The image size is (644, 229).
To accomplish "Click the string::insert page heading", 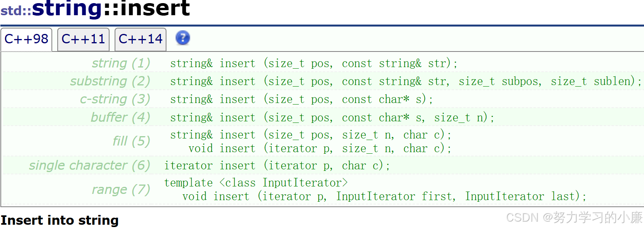I will (111, 9).
